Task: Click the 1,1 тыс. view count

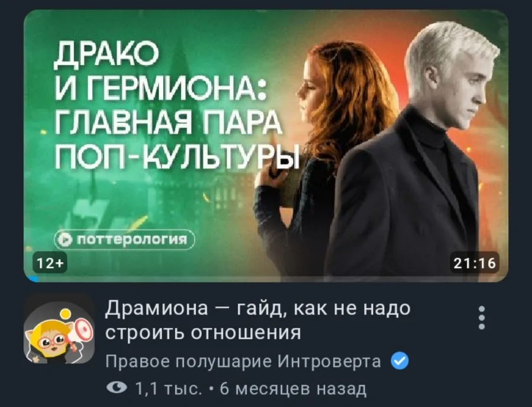Action: [x=168, y=388]
